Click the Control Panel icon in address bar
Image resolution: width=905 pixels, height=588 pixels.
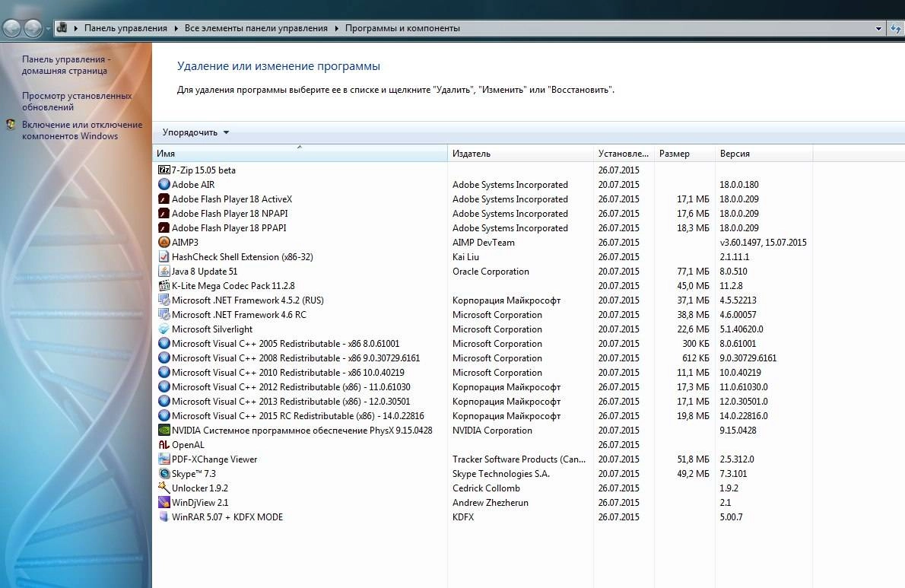point(62,27)
